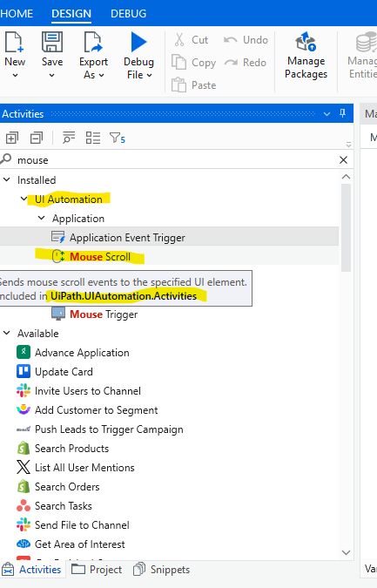Screen dimensions: 377x588
Task: Click the Mouse Scroll activity icon
Action: [x=58, y=256]
